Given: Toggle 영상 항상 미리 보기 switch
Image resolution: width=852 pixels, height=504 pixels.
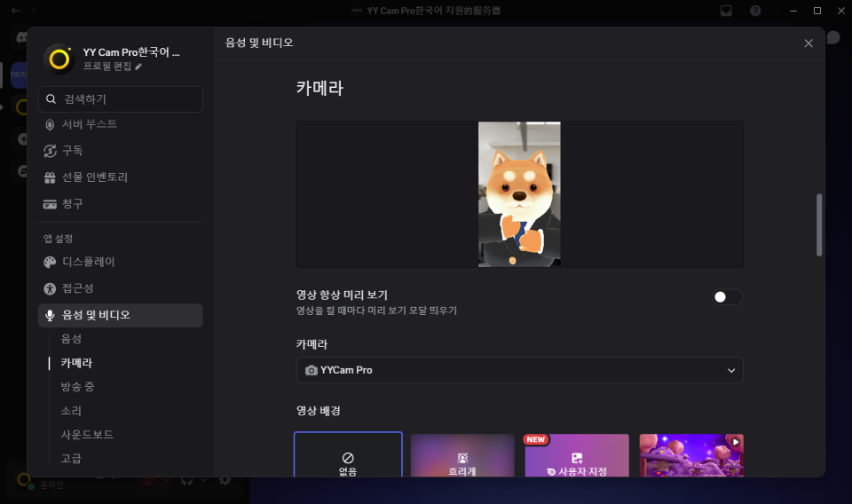Looking at the screenshot, I should tap(727, 297).
